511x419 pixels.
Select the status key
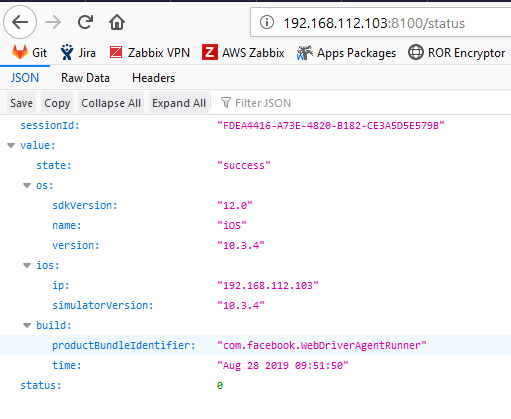coord(41,386)
